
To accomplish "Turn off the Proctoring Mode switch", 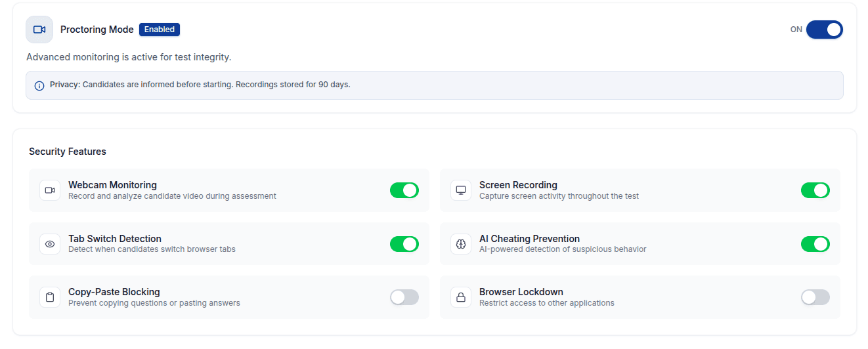I will tap(825, 30).
